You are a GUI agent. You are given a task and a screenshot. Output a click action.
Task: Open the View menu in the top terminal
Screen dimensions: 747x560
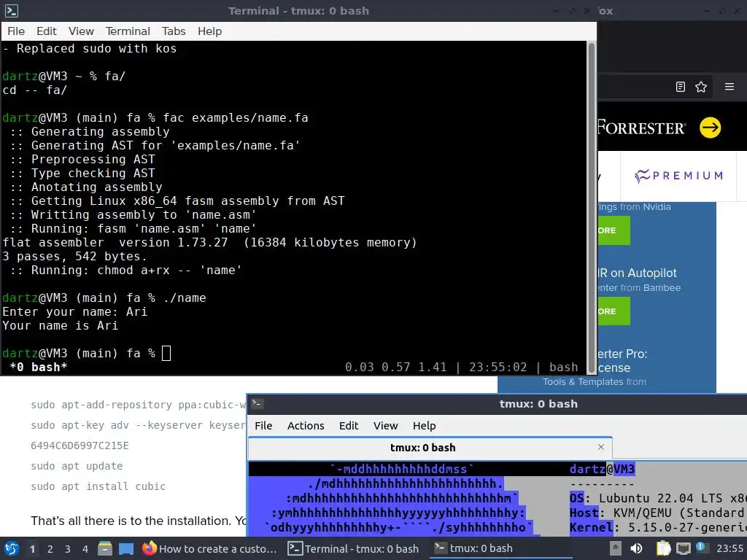(x=81, y=31)
